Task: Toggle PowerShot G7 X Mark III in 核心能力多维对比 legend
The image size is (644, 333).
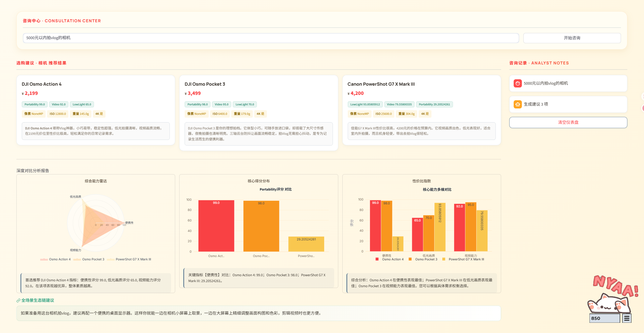Action: (463, 259)
